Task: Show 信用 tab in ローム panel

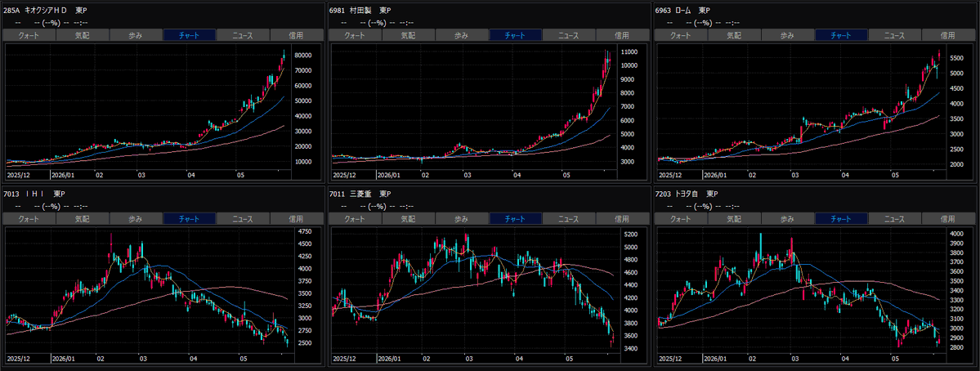Action: [x=949, y=35]
